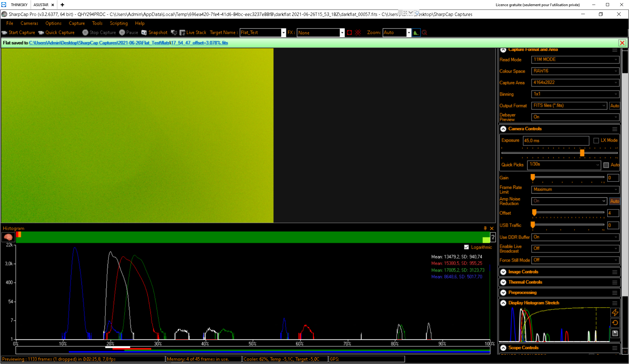The height and width of the screenshot is (364, 629).
Task: Open the Display Histogram Stretch panel menu icon
Action: 615,303
